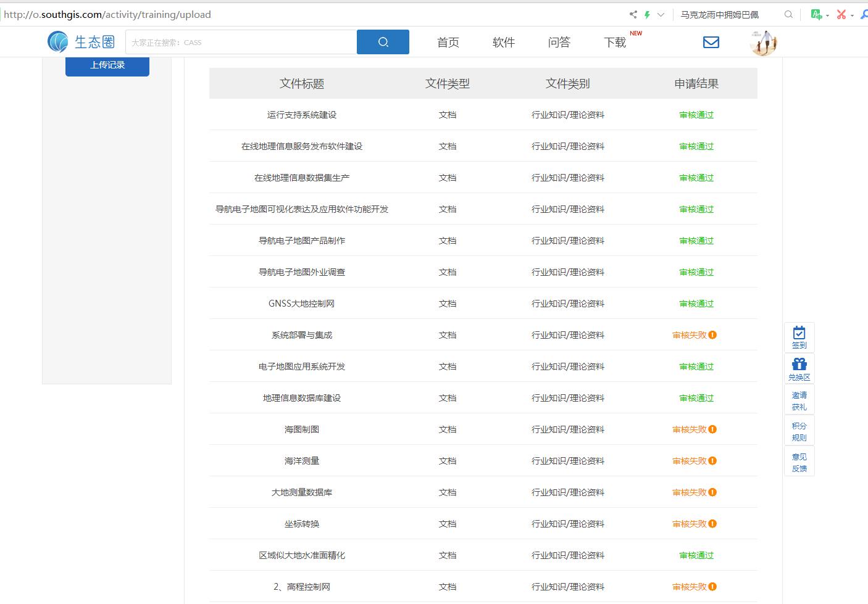Click the 生态圈 globe logo

coord(58,42)
